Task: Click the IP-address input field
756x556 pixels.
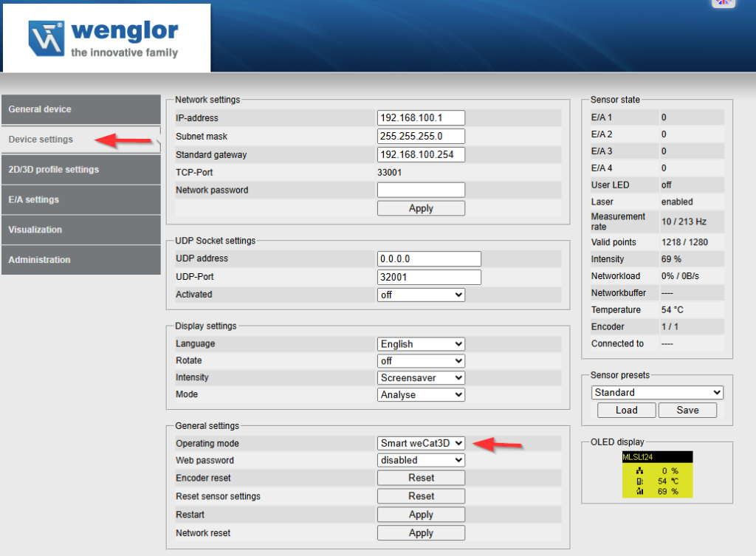Action: click(421, 118)
